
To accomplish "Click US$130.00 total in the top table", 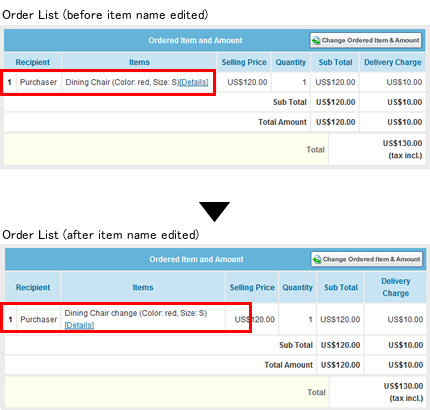I will [x=402, y=143].
